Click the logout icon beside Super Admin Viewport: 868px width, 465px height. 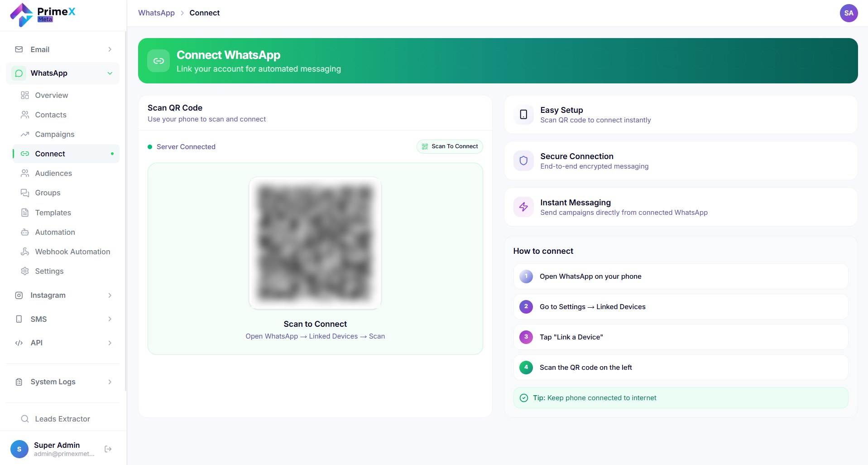pyautogui.click(x=108, y=449)
